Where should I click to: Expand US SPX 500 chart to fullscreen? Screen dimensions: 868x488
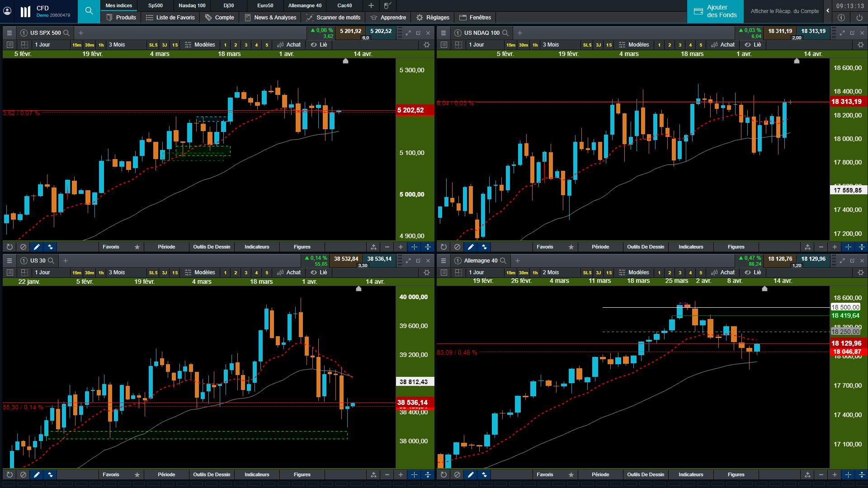(408, 33)
